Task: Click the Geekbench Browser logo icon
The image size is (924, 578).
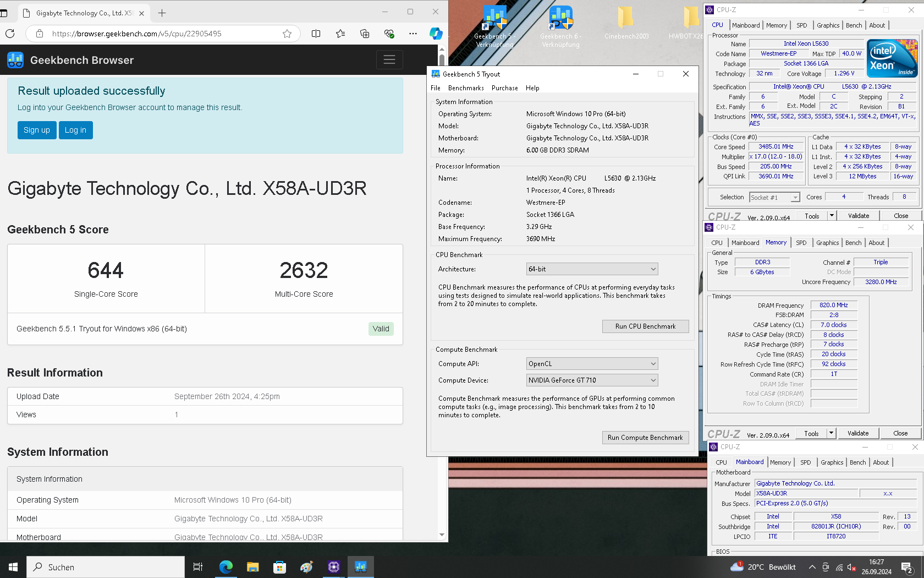Action: (15, 60)
